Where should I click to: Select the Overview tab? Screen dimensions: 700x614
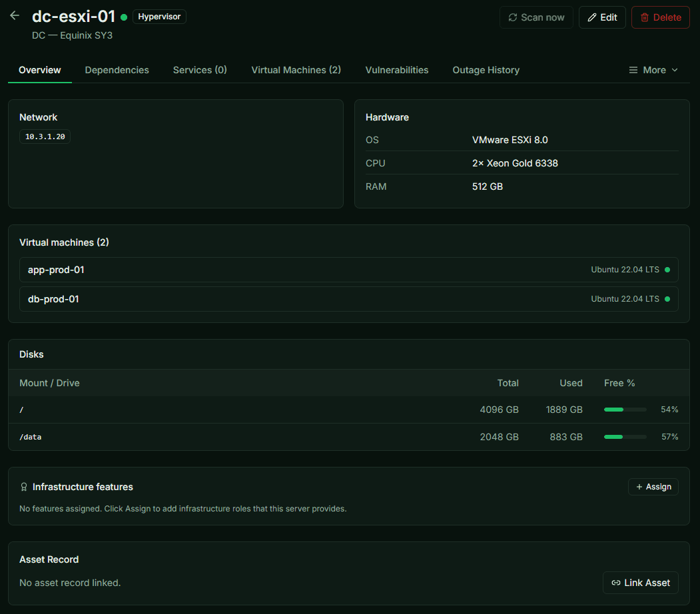click(x=40, y=70)
